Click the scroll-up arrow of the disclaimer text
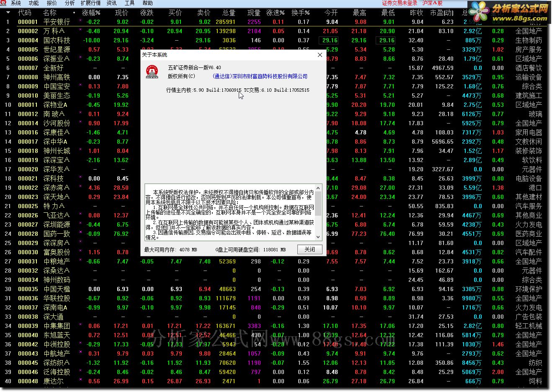Screen dimensions: 552x392 (318, 188)
